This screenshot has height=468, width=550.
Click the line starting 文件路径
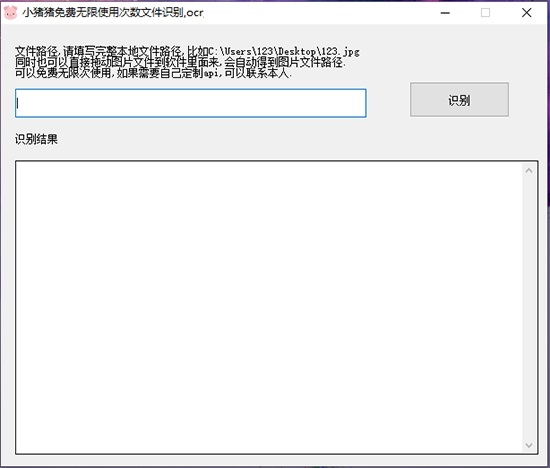click(187, 52)
